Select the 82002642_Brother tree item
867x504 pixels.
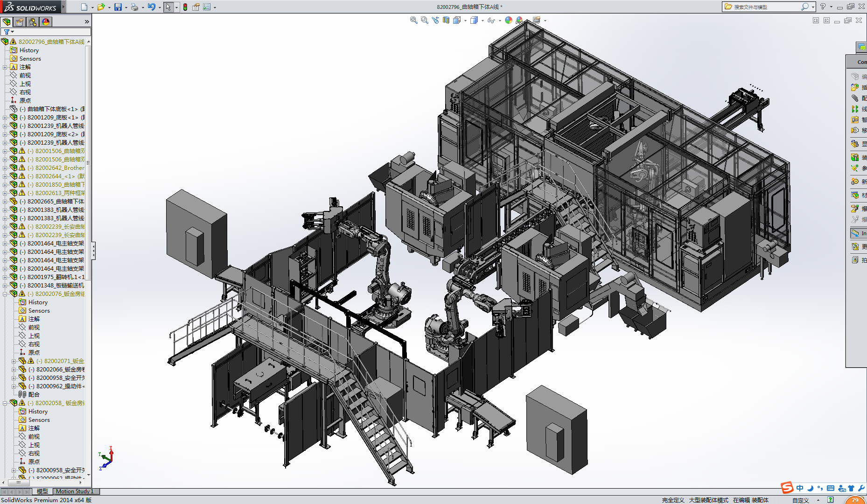56,168
